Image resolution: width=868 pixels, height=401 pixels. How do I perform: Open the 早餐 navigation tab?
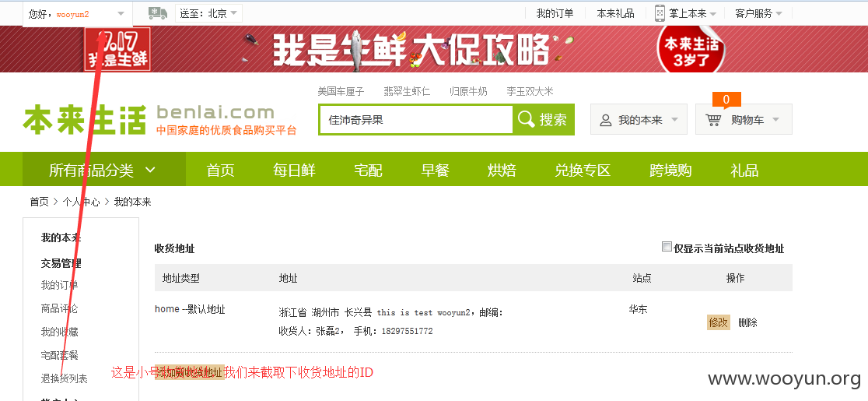435,170
